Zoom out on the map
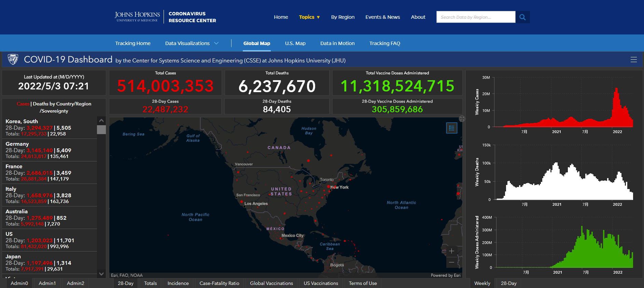Image resolution: width=644 pixels, height=288 pixels. [x=451, y=262]
